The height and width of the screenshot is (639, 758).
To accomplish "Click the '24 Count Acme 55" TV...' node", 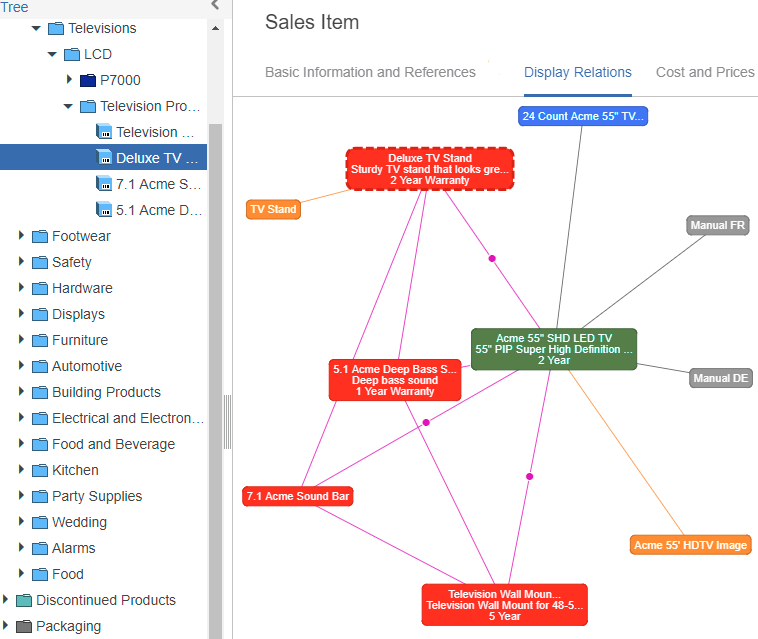I will point(583,116).
